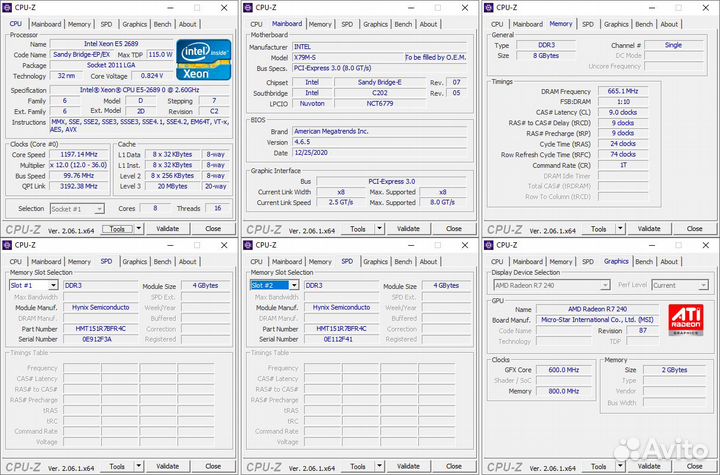Expand the Slot #1 memory slot dropdown
Viewport: 720px width, 475px height.
click(x=53, y=285)
